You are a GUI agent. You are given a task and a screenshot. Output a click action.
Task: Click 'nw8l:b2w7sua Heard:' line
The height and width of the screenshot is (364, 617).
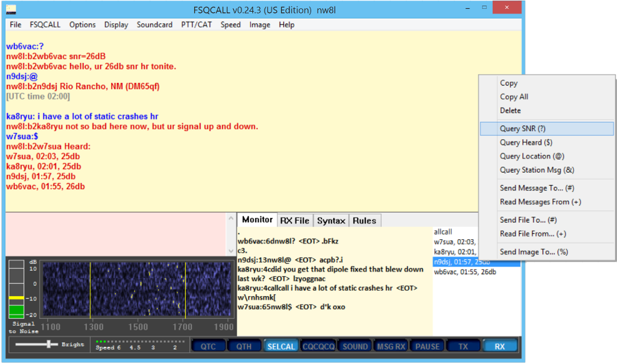pos(48,147)
